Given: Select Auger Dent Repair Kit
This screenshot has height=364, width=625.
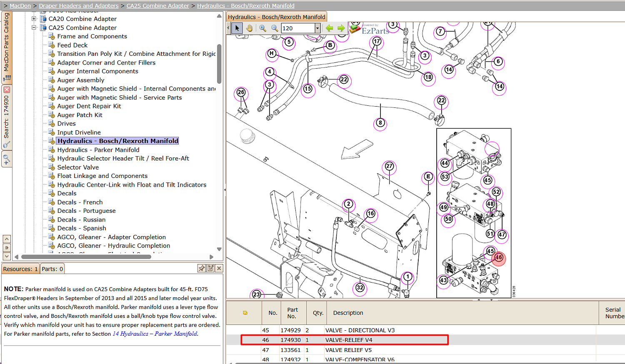Looking at the screenshot, I should tap(89, 106).
